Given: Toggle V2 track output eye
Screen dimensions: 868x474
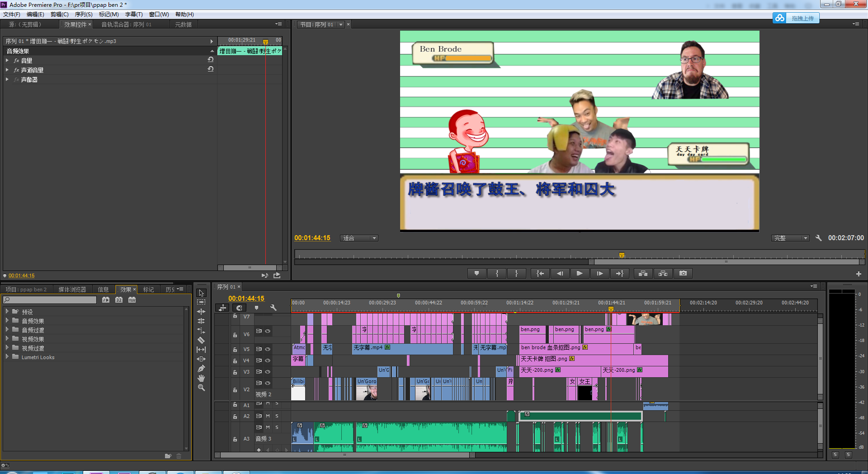Looking at the screenshot, I should (268, 383).
